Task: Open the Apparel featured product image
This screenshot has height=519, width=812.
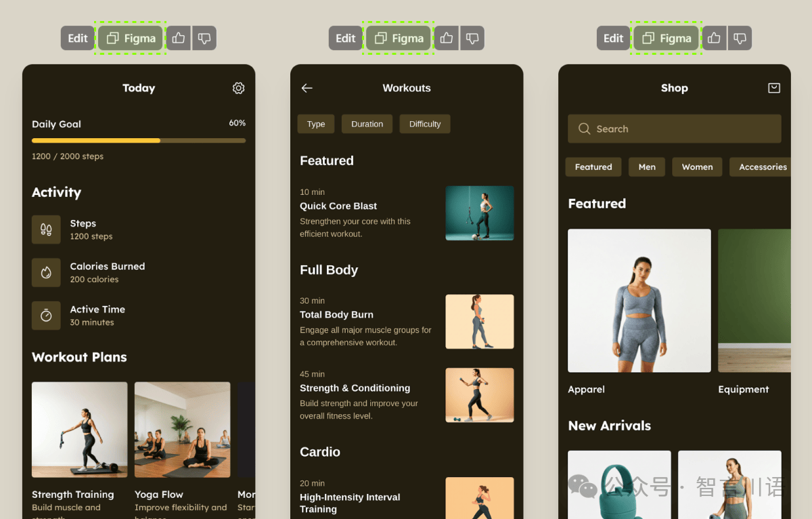Action: click(639, 300)
